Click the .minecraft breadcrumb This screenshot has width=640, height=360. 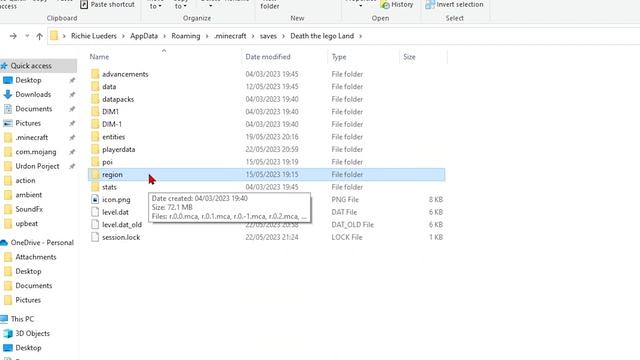(x=230, y=36)
